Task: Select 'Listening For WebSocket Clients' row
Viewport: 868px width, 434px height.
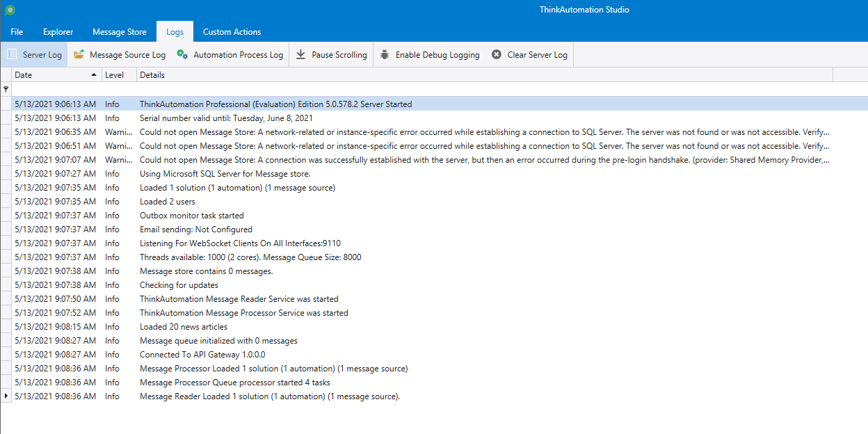Action: coord(434,243)
